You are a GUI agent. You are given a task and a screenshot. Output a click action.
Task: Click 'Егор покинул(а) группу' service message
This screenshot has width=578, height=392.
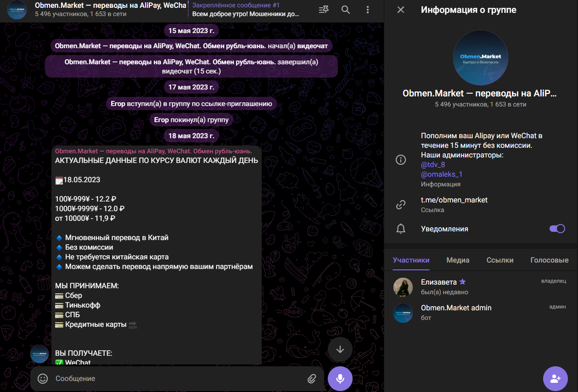[191, 120]
